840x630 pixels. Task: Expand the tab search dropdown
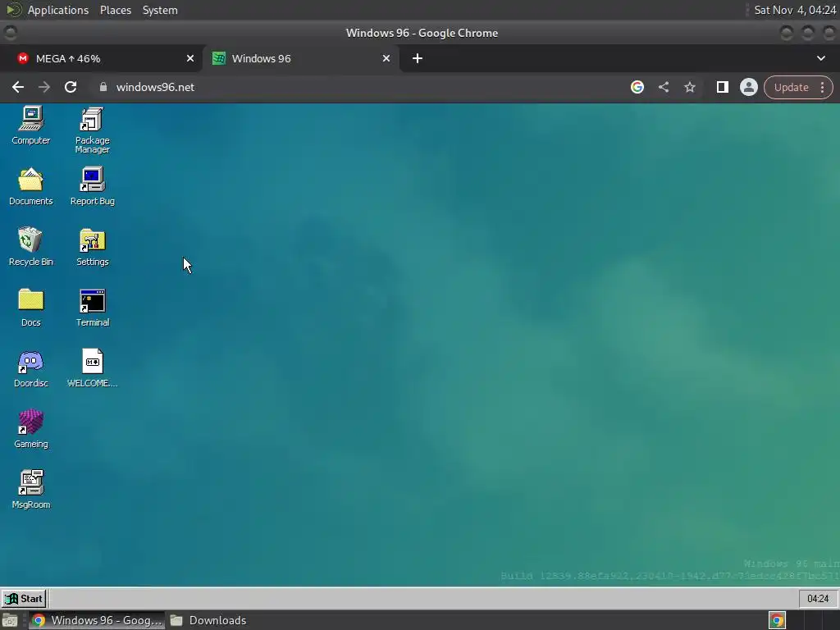[x=820, y=58]
